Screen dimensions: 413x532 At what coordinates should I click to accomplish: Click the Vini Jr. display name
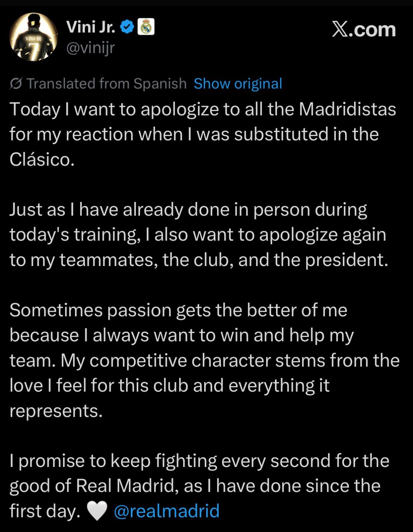91,27
